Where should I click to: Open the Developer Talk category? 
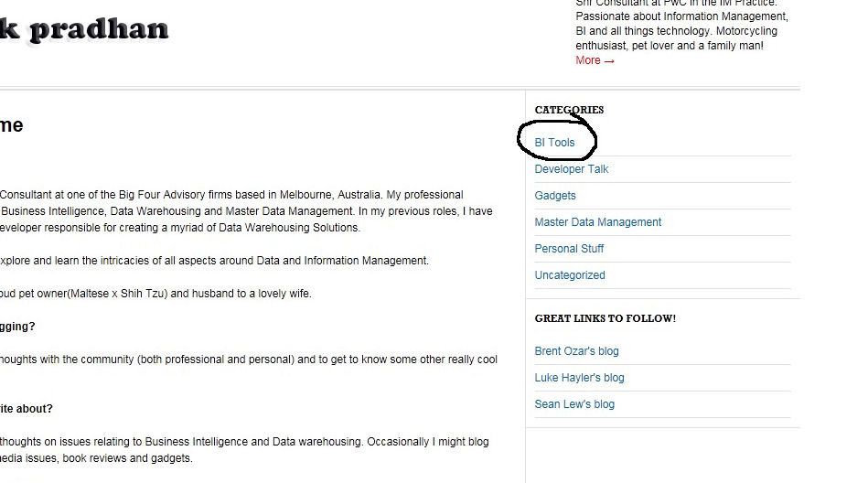pos(572,169)
